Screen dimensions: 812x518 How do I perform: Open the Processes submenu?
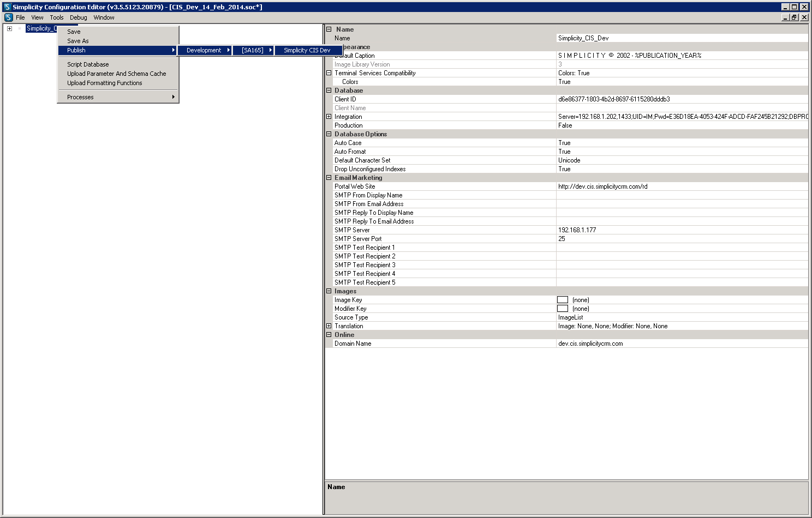pos(118,97)
